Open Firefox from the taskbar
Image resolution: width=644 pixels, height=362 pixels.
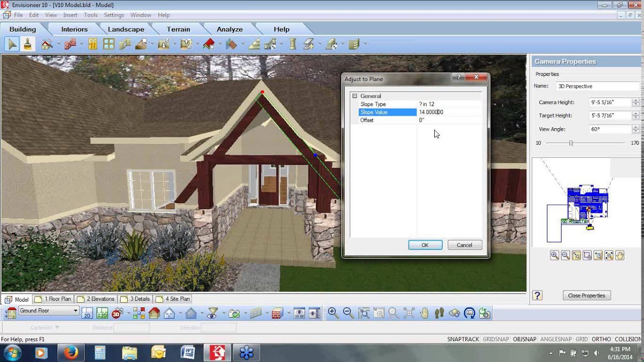71,352
